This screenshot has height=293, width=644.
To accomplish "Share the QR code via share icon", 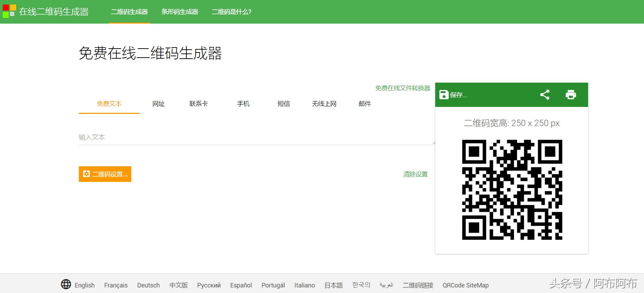I will tap(545, 94).
